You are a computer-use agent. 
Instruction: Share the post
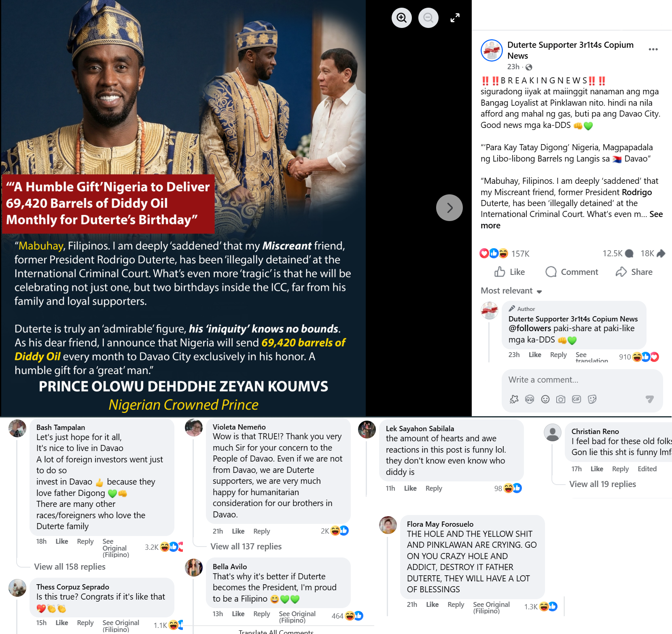[x=634, y=272]
